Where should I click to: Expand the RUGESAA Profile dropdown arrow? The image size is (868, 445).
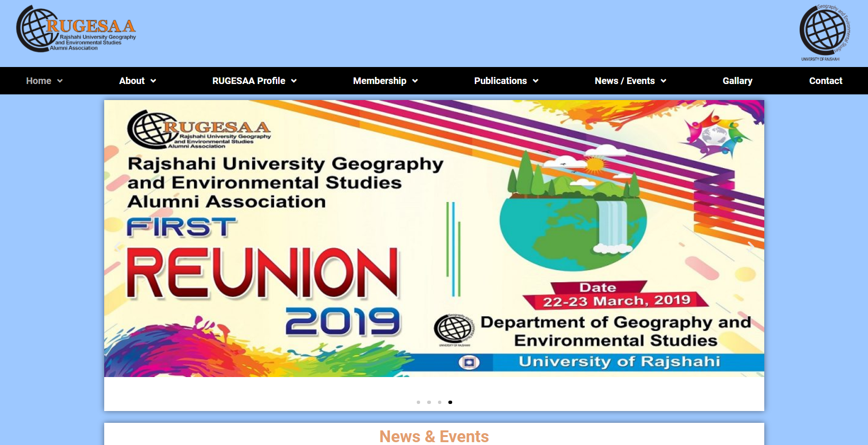point(294,81)
